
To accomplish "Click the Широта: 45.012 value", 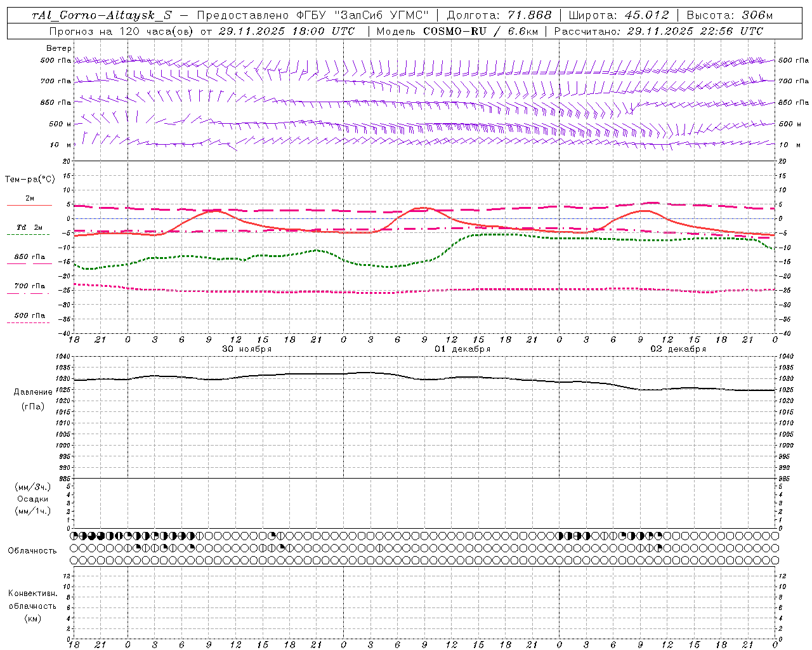I will coord(619,15).
